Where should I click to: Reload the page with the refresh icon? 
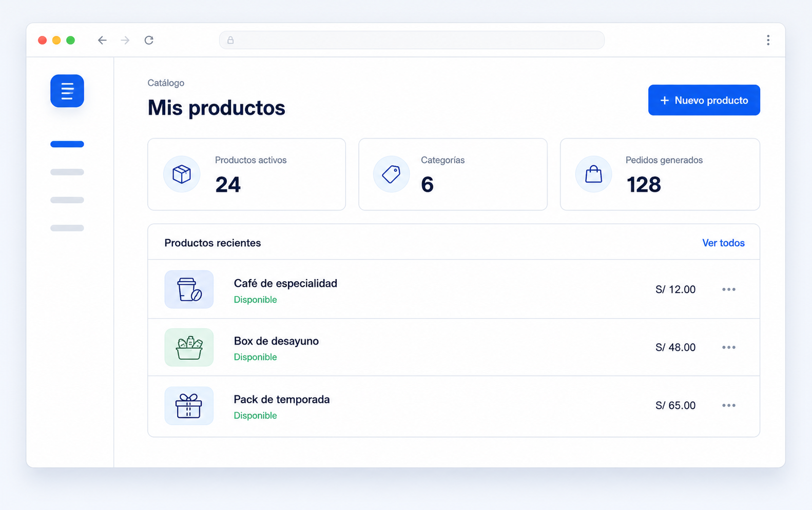pos(149,40)
